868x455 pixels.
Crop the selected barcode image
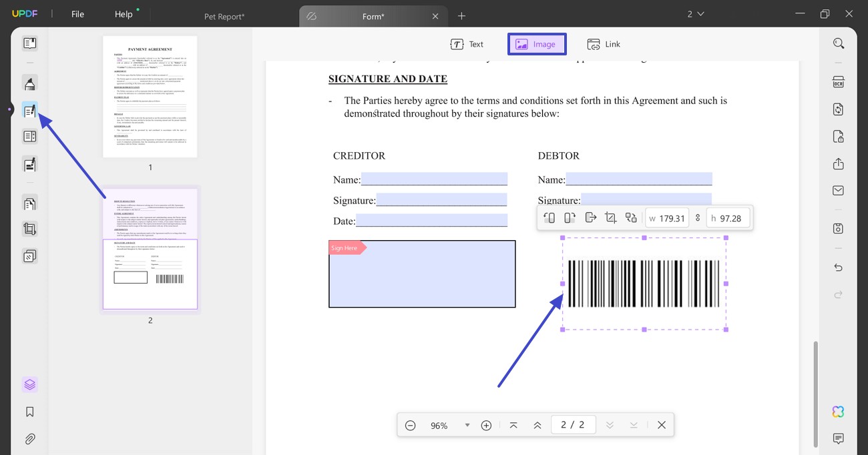click(x=610, y=217)
